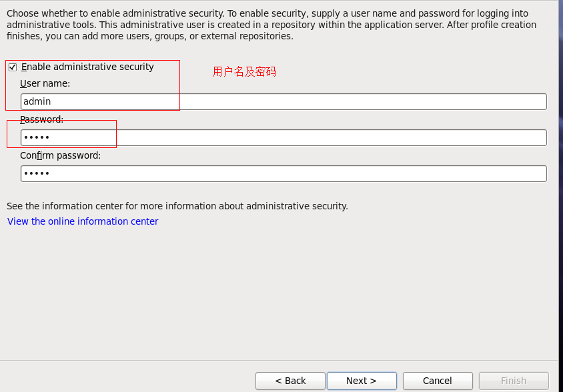The height and width of the screenshot is (392, 563).
Task: Select the Confirm password input field
Action: pos(284,173)
